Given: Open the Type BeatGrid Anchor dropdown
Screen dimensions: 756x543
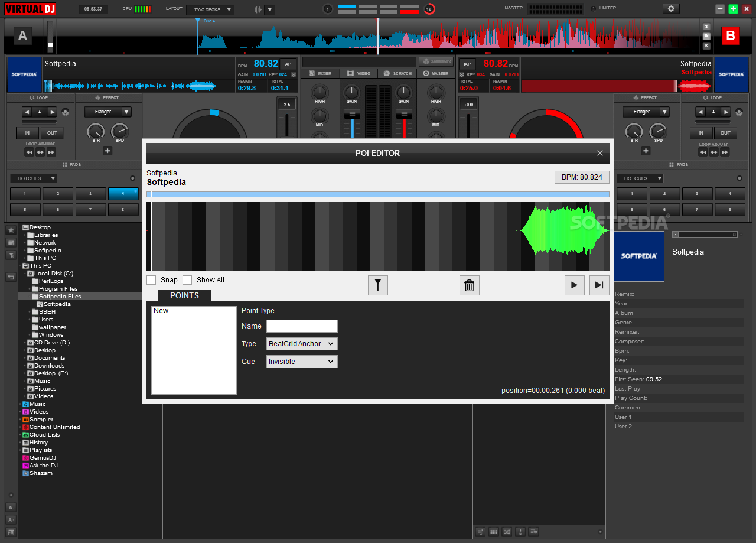Looking at the screenshot, I should (x=302, y=344).
